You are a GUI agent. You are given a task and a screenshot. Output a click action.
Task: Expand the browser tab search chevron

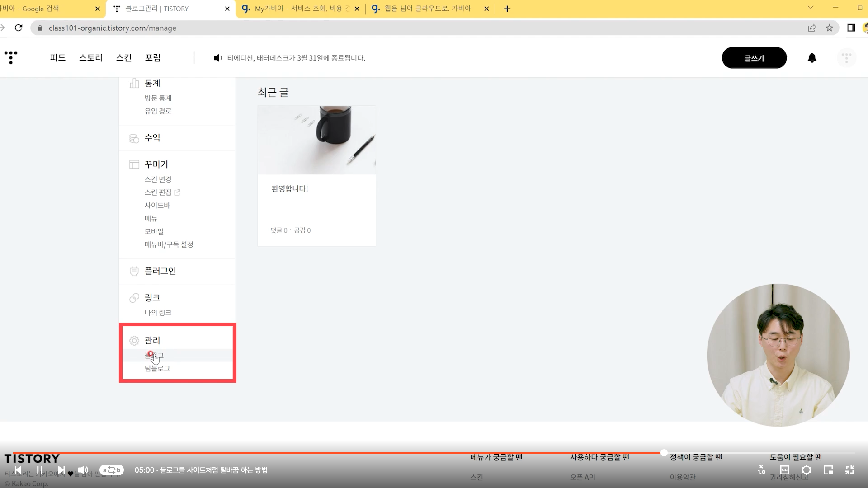[x=811, y=8]
